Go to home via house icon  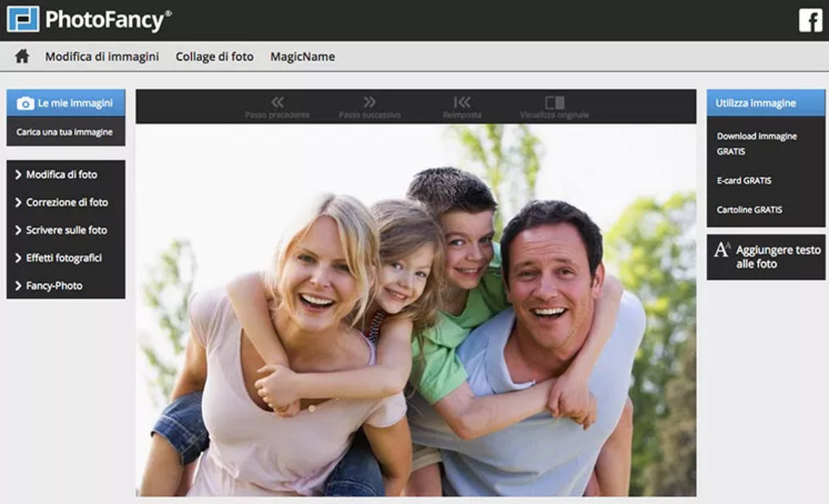(22, 56)
